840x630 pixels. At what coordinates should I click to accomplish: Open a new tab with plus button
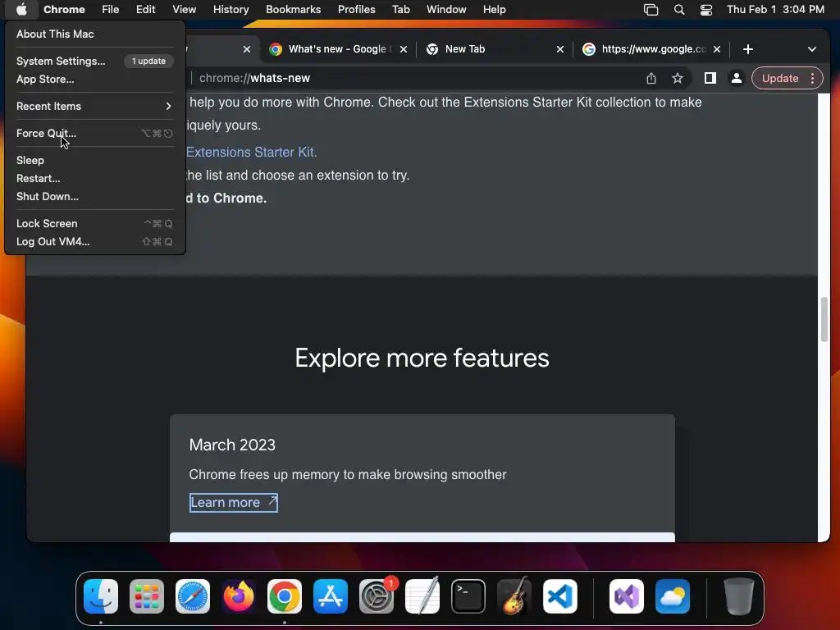(x=748, y=49)
